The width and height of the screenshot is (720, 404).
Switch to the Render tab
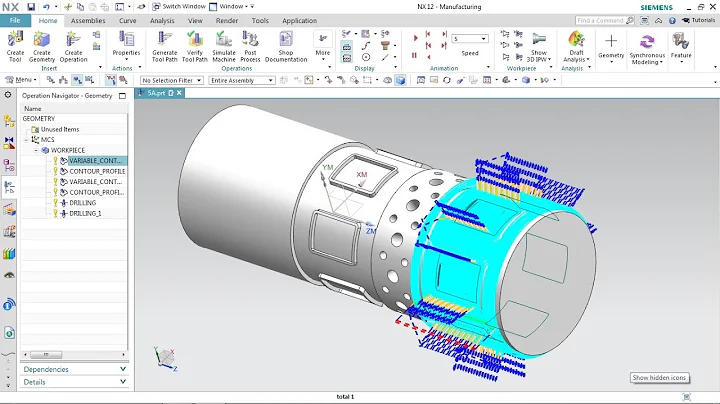227,21
